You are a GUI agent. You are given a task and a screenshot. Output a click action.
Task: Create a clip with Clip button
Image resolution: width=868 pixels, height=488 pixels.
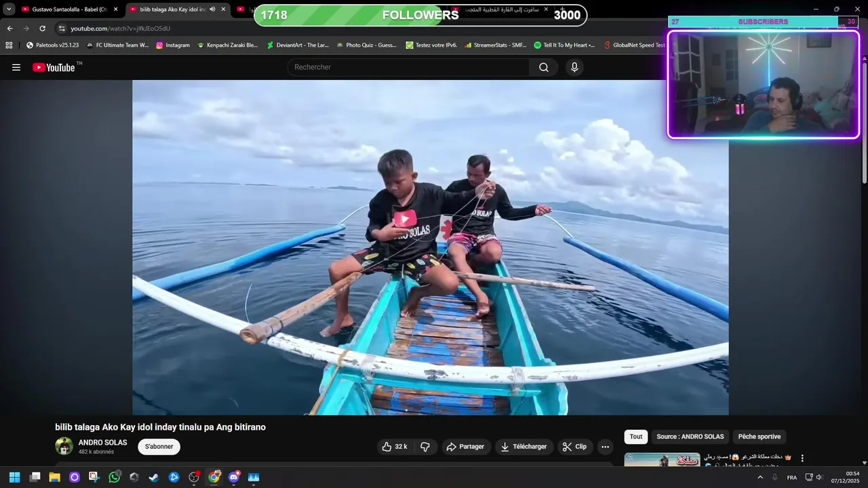(575, 447)
